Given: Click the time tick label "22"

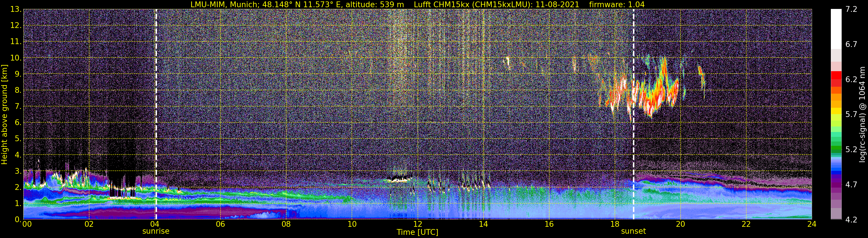Looking at the screenshot, I should coord(746,224).
